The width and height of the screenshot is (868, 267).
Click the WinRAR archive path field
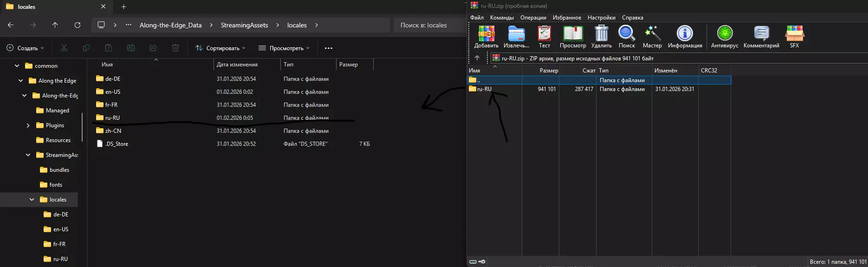679,58
